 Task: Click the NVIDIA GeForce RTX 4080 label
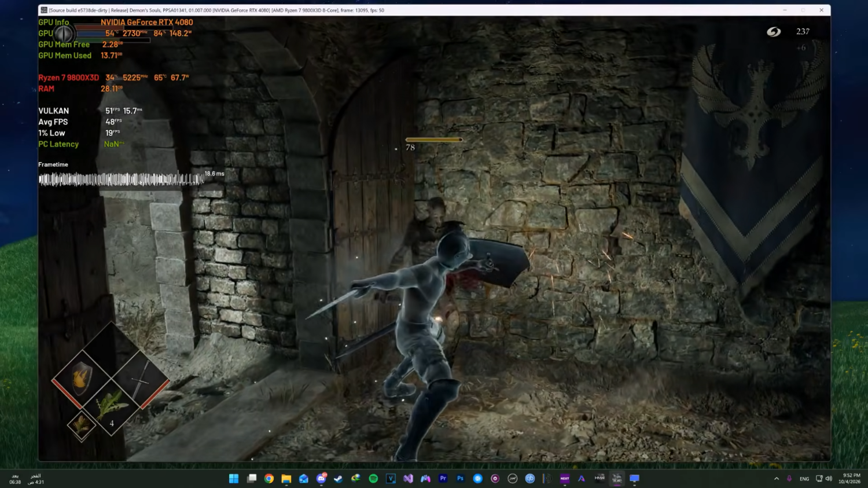[x=147, y=22]
